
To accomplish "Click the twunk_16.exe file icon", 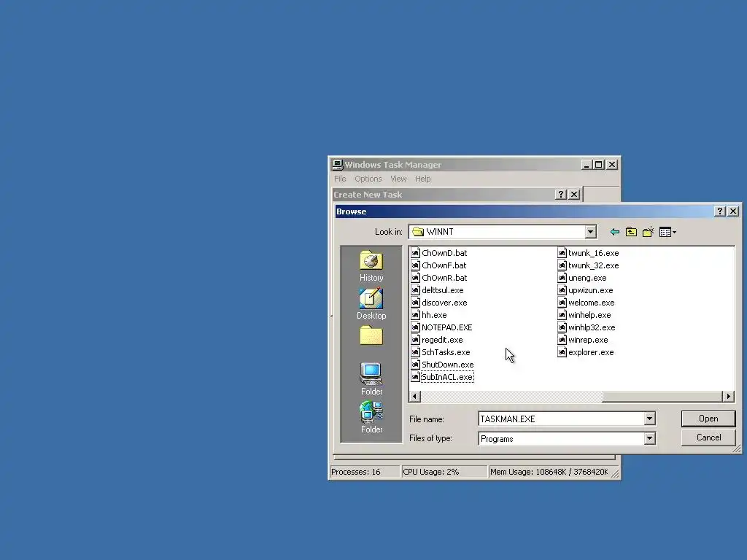I will (562, 253).
